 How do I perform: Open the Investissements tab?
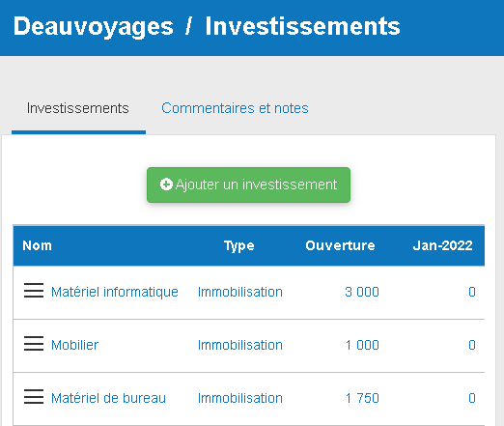pos(78,108)
